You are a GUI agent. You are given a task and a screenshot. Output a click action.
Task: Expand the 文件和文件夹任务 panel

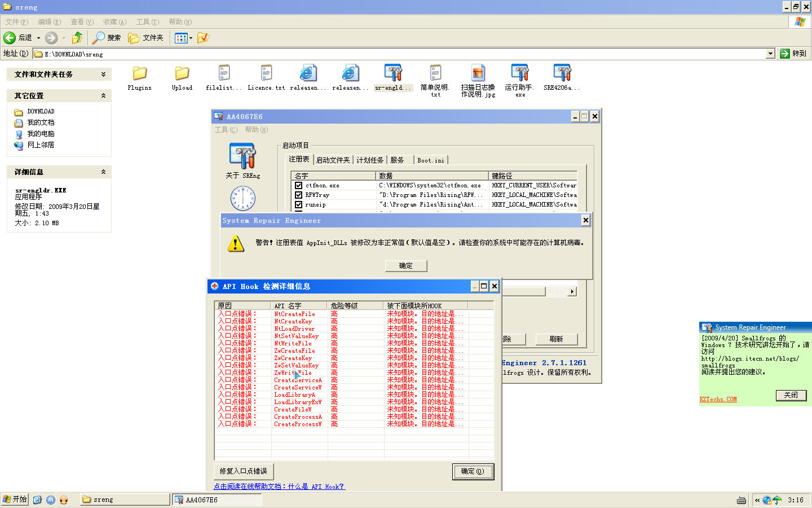tap(103, 74)
